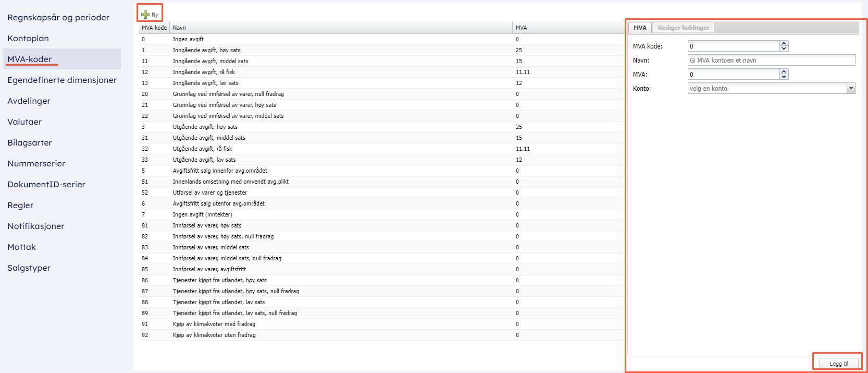Viewport: 868px width, 373px height.
Task: Open the Salgstyper page
Action: tap(29, 268)
